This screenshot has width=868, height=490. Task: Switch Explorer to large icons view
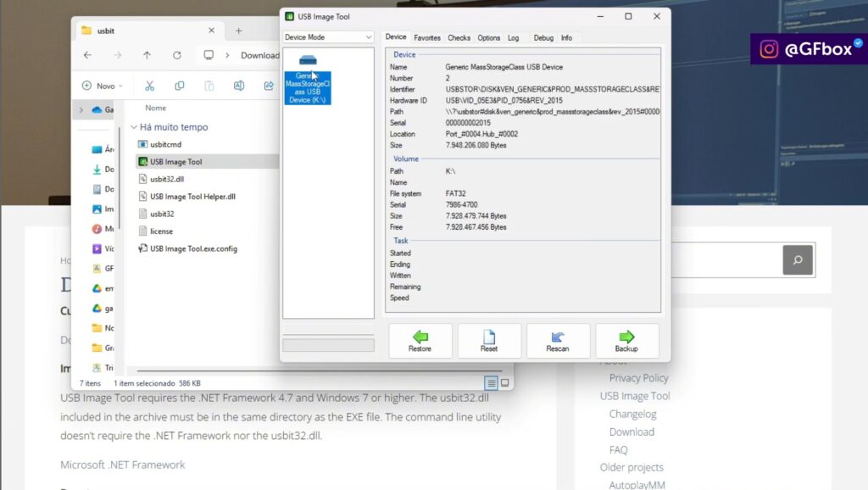point(505,382)
